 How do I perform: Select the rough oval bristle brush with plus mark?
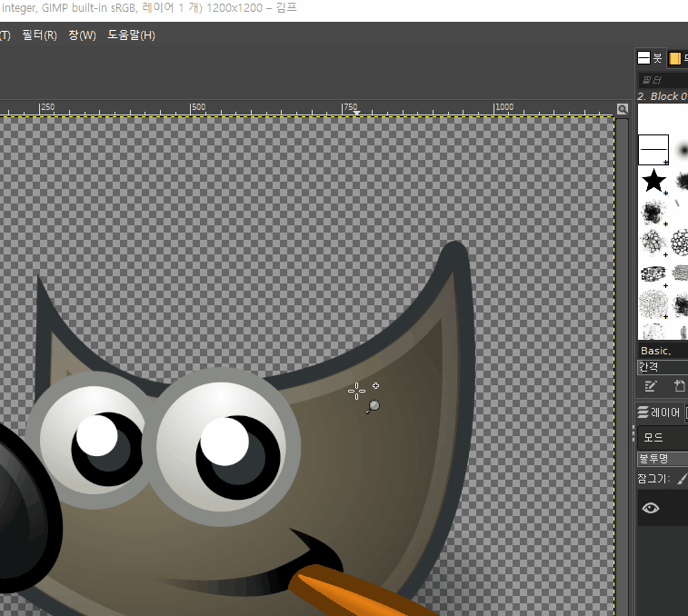tap(653, 273)
